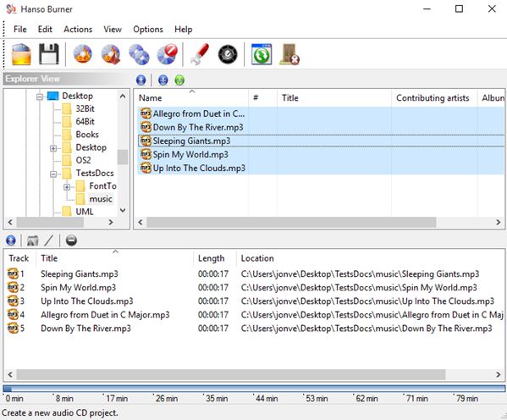507x420 pixels.
Task: Click folder icon above track list
Action: pos(33,240)
